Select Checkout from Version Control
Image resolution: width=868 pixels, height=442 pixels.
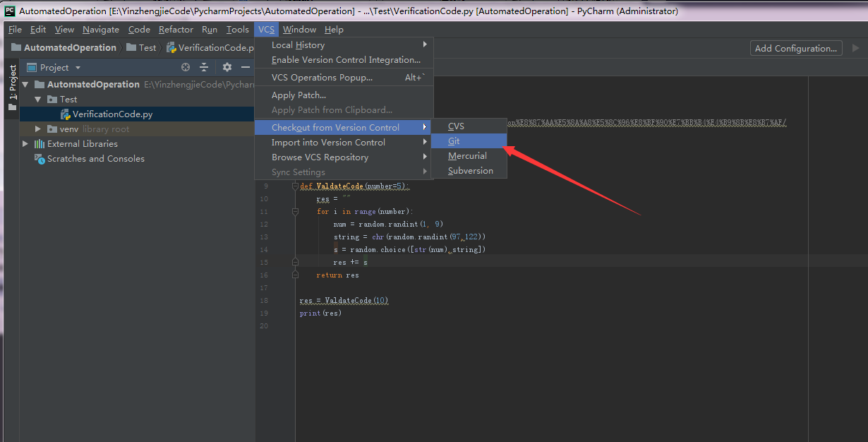click(x=344, y=128)
